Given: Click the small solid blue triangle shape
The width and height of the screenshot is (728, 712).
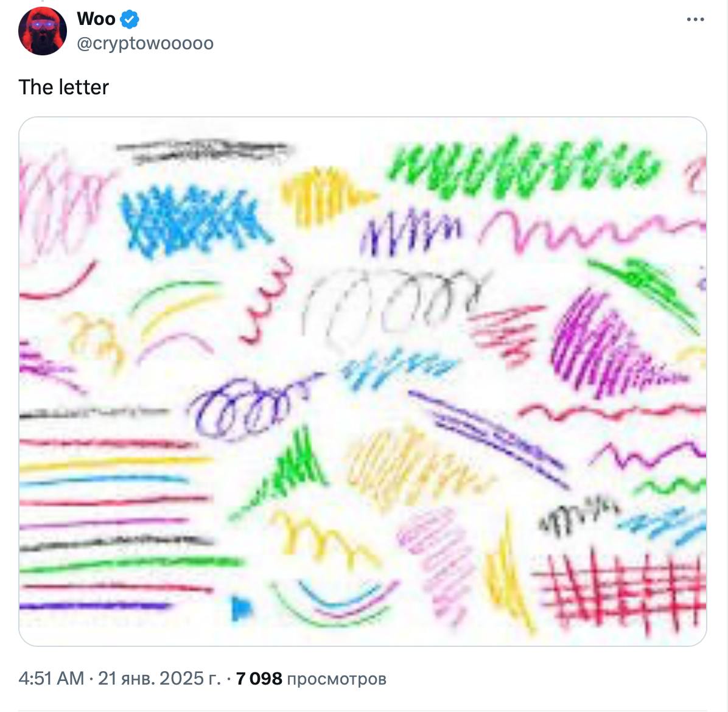Looking at the screenshot, I should [x=241, y=607].
